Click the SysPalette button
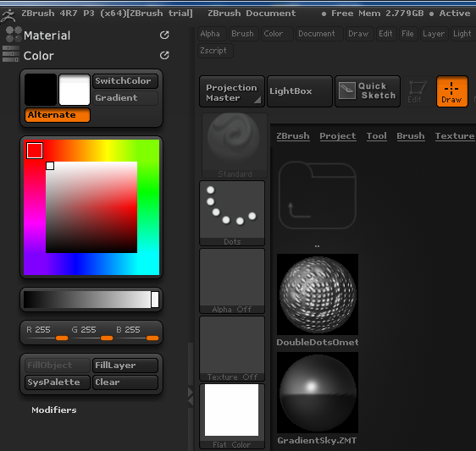The width and height of the screenshot is (476, 451). pos(58,382)
